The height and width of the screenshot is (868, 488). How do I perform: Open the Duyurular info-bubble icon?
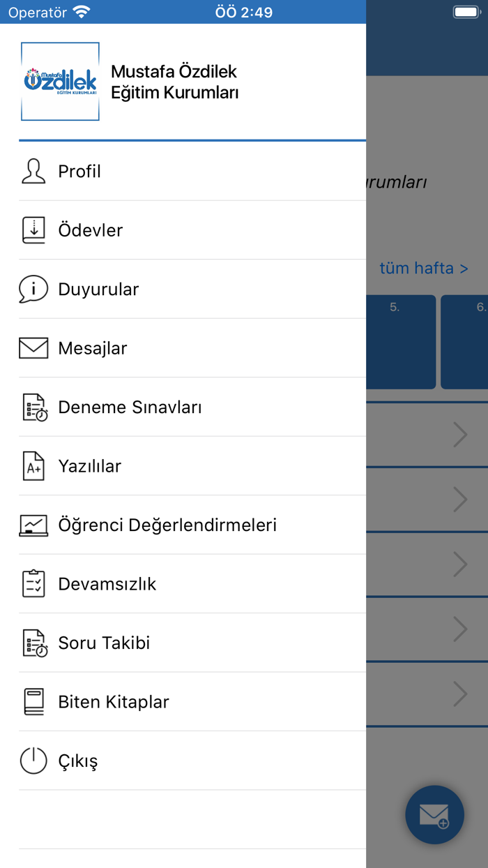[33, 289]
